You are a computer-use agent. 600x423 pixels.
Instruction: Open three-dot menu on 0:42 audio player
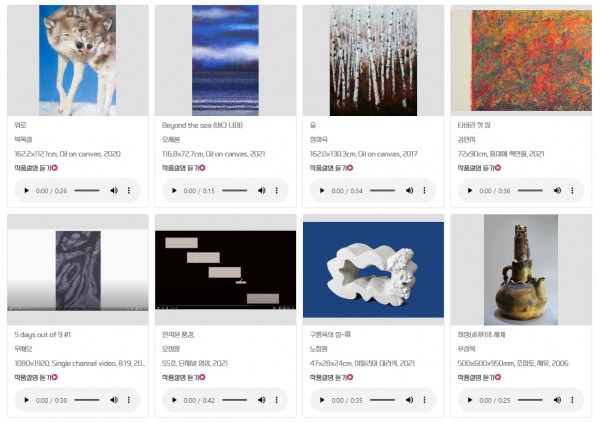277,400
